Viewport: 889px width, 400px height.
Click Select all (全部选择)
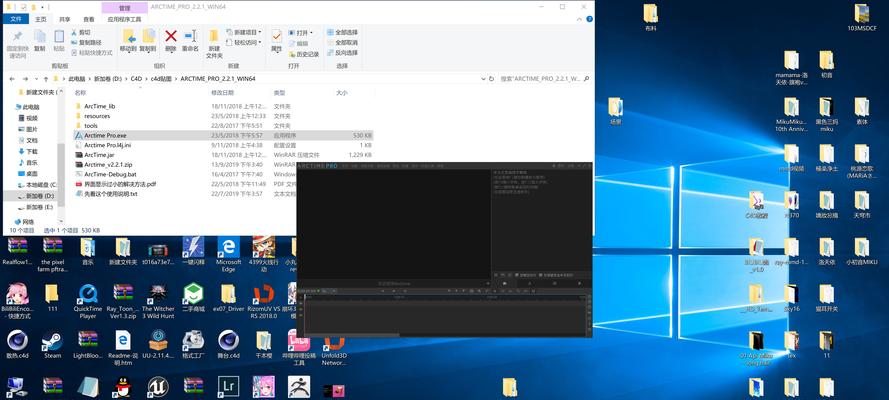coord(342,32)
